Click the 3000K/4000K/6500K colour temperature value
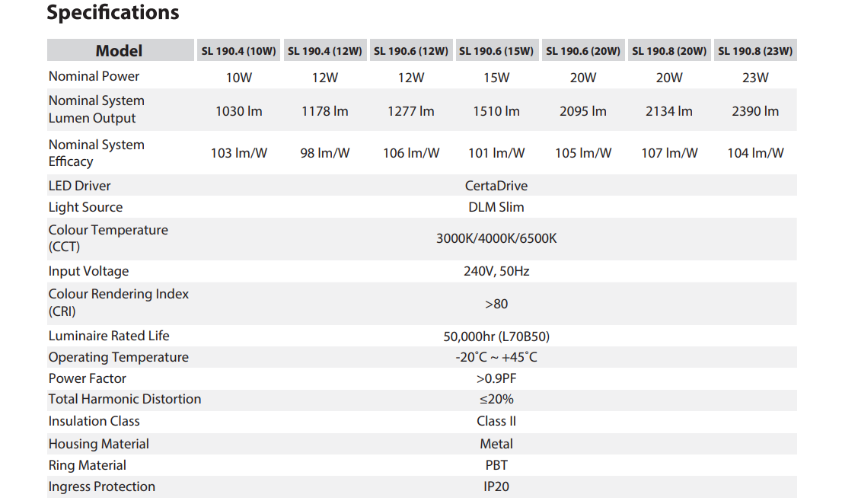 496,238
